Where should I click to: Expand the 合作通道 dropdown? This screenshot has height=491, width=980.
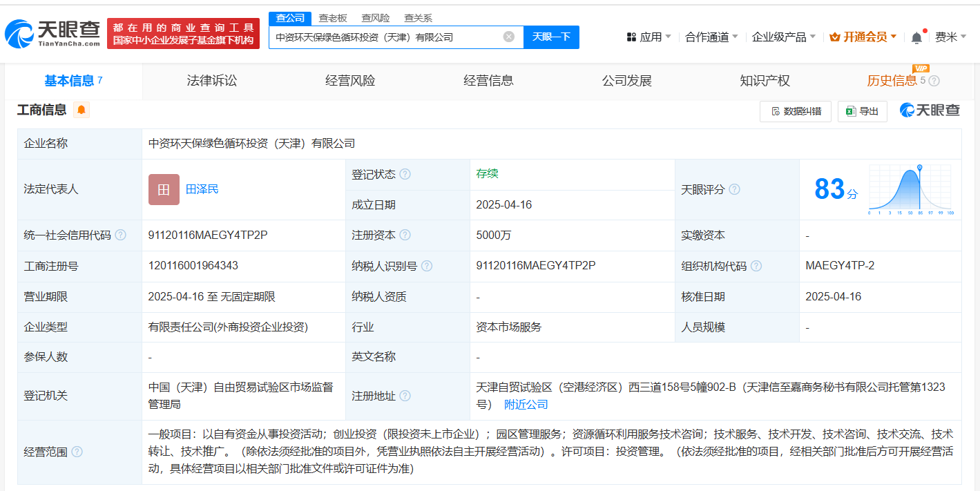[711, 37]
